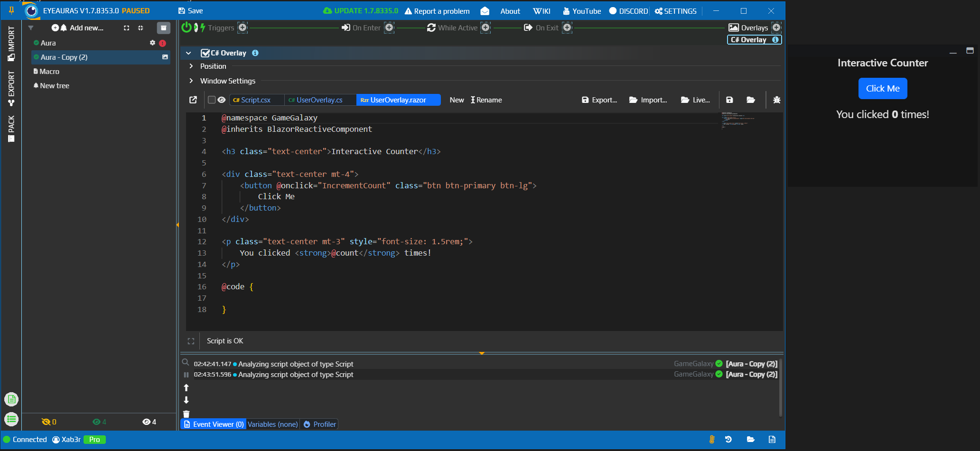The width and height of the screenshot is (980, 451).
Task: Open Report a problem
Action: click(x=437, y=11)
